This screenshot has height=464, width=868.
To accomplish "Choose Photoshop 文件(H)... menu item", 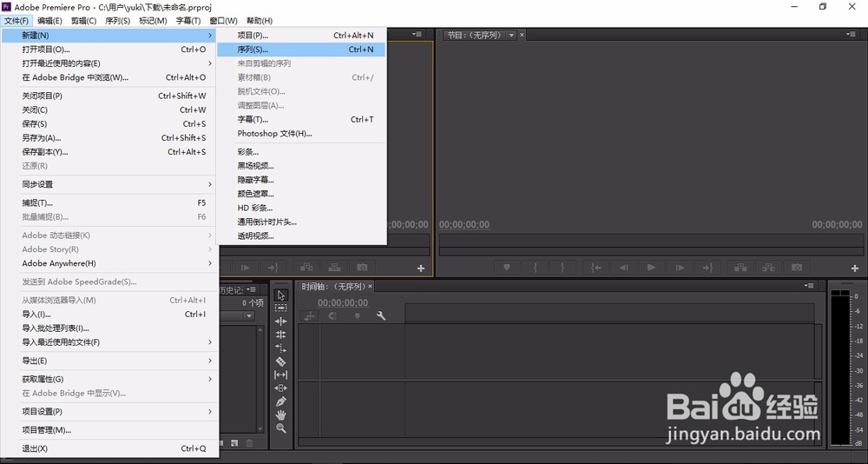I will [x=300, y=133].
